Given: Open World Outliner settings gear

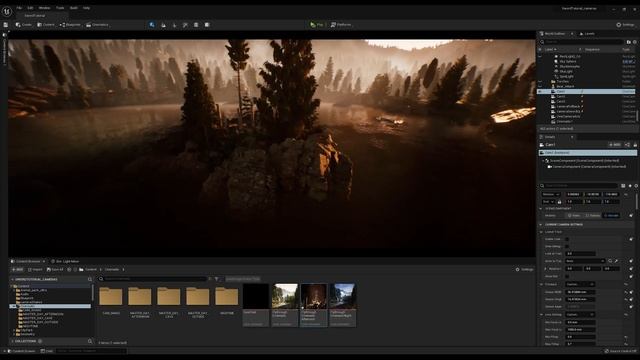Looking at the screenshot, I should 635,42.
